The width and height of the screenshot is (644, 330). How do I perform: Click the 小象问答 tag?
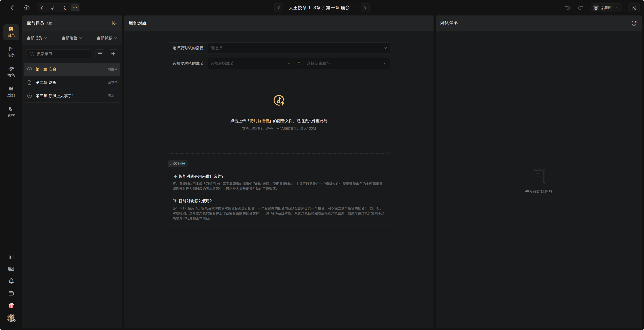[178, 164]
